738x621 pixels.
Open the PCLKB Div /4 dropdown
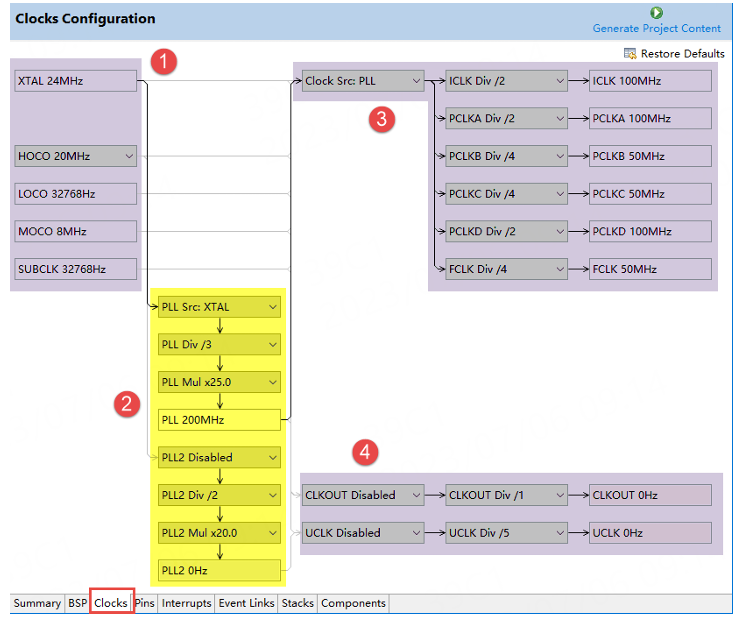click(x=506, y=156)
